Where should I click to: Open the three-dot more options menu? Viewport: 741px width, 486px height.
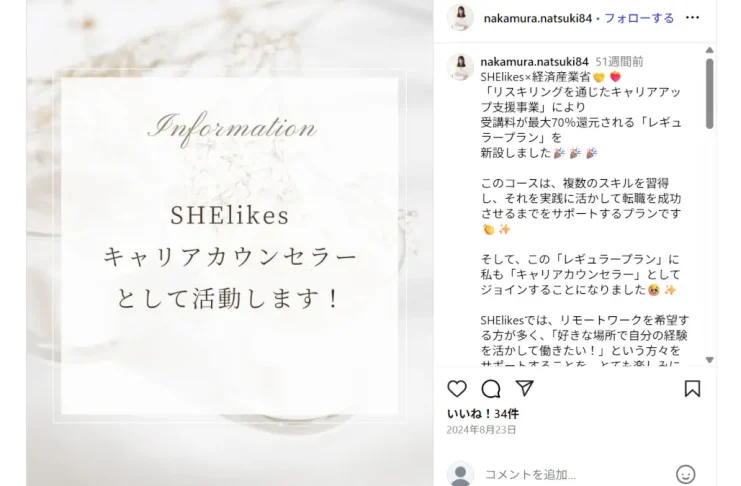click(x=692, y=17)
